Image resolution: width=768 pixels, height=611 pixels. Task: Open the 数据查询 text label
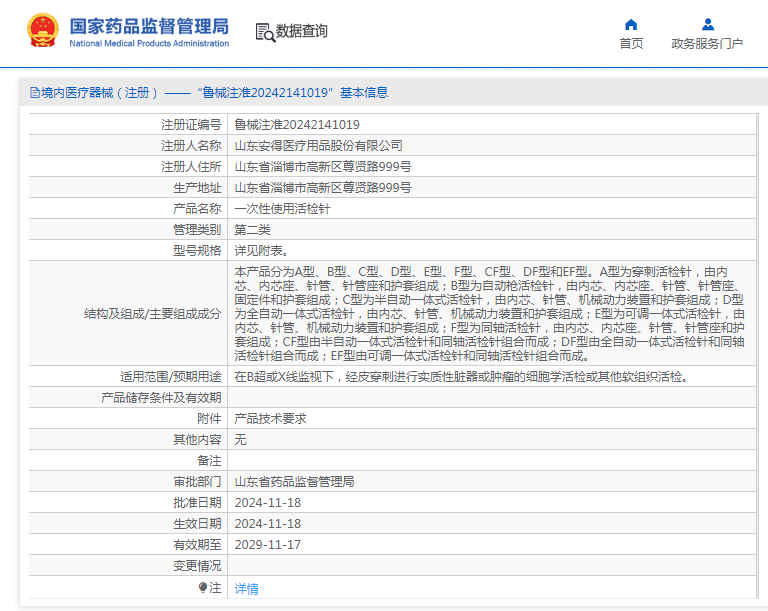(x=302, y=32)
